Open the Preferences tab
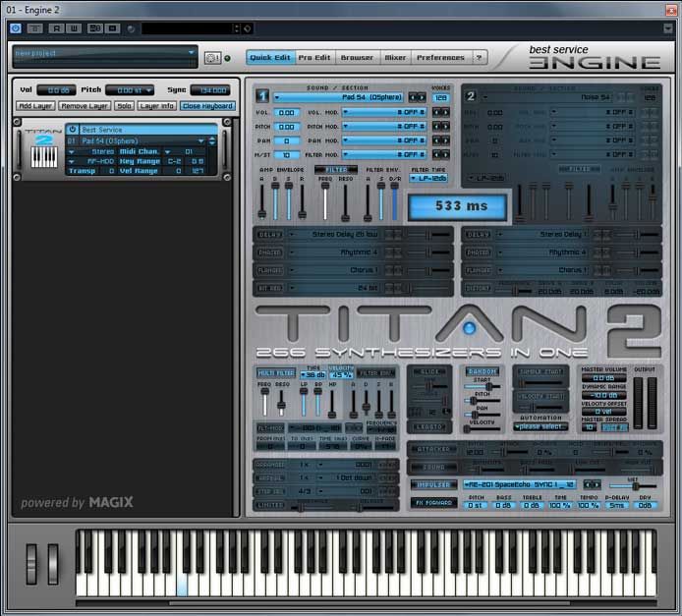 pyautogui.click(x=440, y=57)
